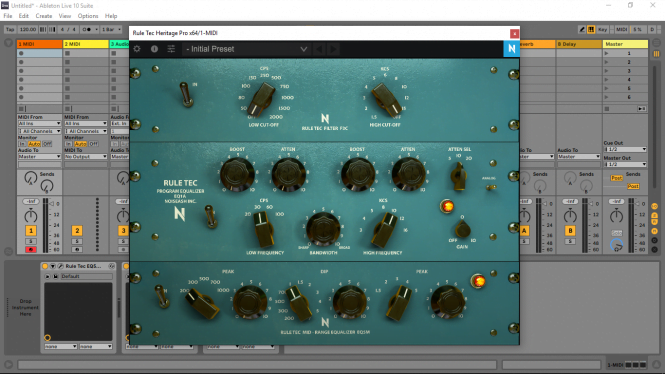Open track 1 Audio To Master dropdown
This screenshot has height=374, width=665.
[x=39, y=156]
